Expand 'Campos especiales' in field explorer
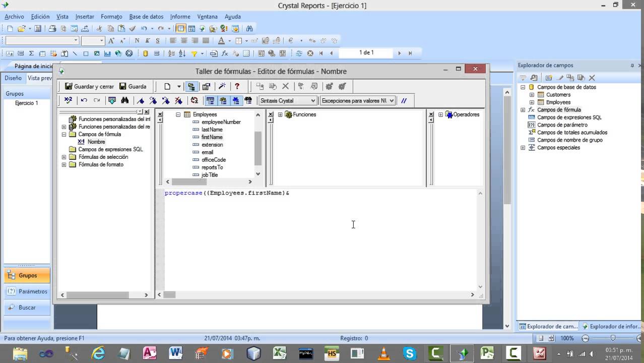 tap(523, 148)
